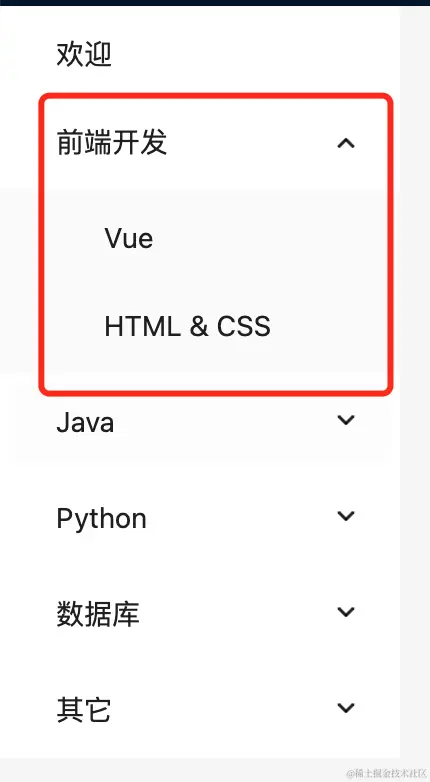Expand the Python section by its label
The width and height of the screenshot is (430, 782).
click(x=101, y=519)
